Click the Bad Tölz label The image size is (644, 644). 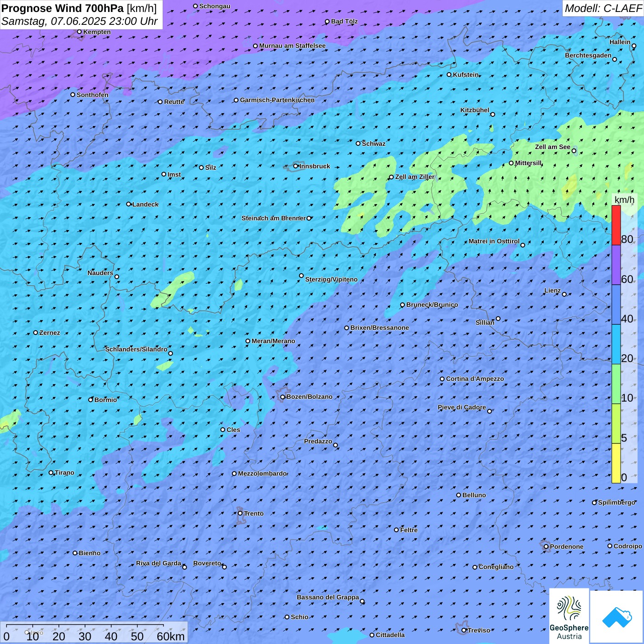344,21
